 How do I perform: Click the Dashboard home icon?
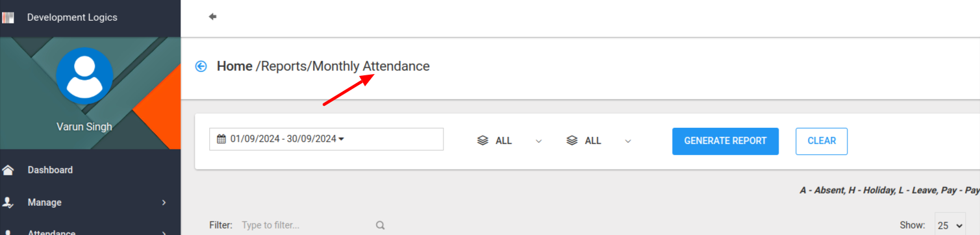point(8,170)
